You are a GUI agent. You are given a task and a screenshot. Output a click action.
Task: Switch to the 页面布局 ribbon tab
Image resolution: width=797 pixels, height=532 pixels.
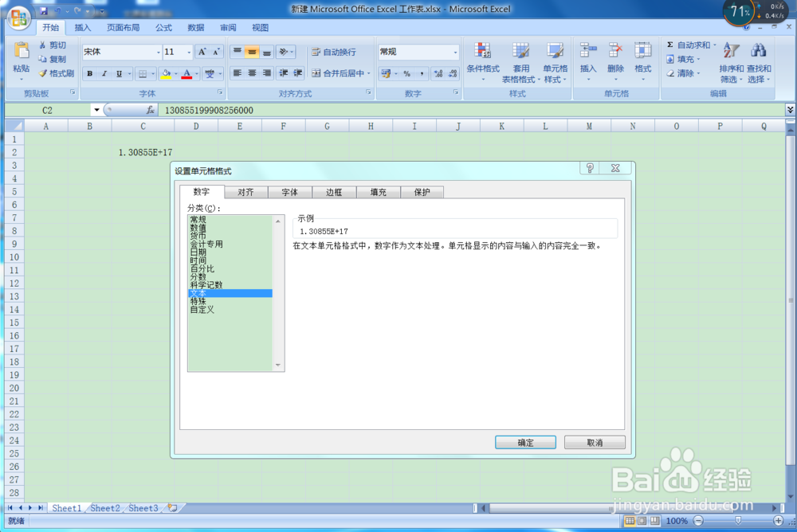[x=123, y=27]
